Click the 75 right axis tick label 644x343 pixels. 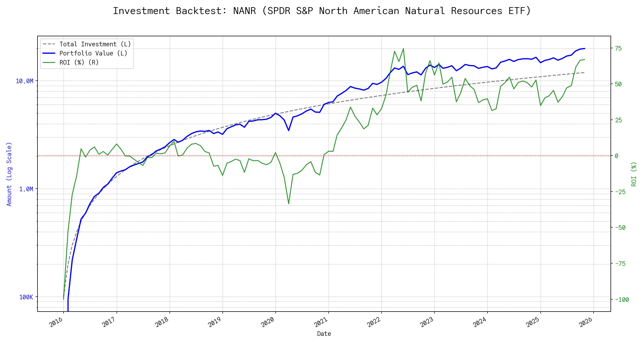click(x=618, y=48)
